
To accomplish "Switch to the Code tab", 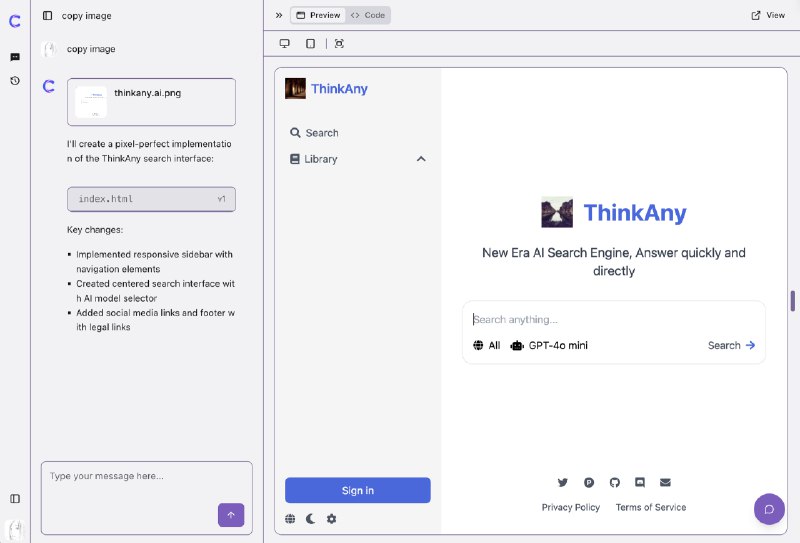I will (368, 15).
